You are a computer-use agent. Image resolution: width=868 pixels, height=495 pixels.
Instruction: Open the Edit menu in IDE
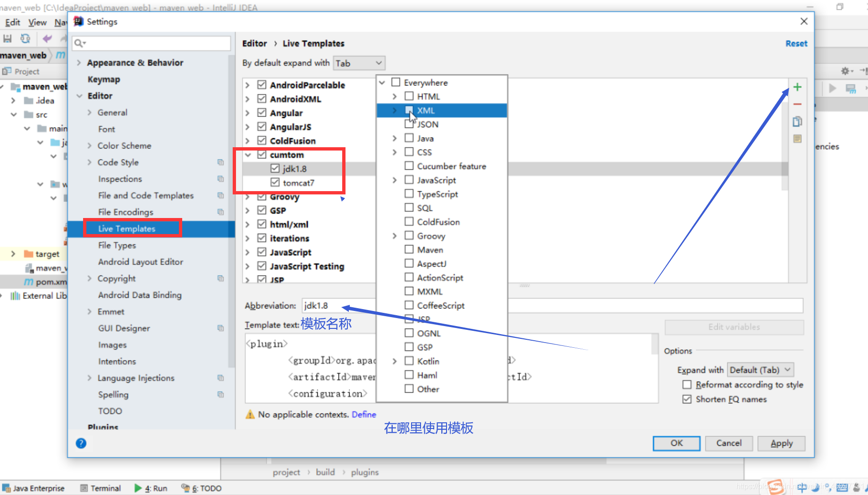(x=13, y=22)
